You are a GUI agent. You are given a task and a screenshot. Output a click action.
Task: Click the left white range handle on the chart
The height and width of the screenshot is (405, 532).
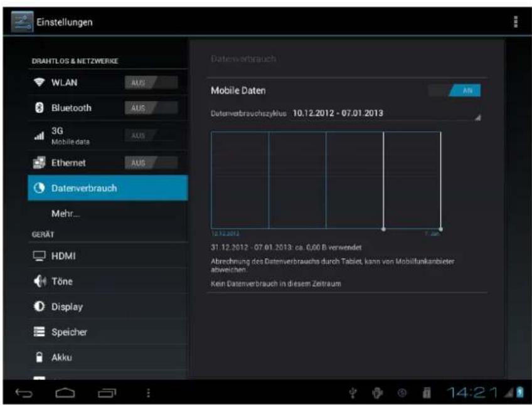click(383, 229)
